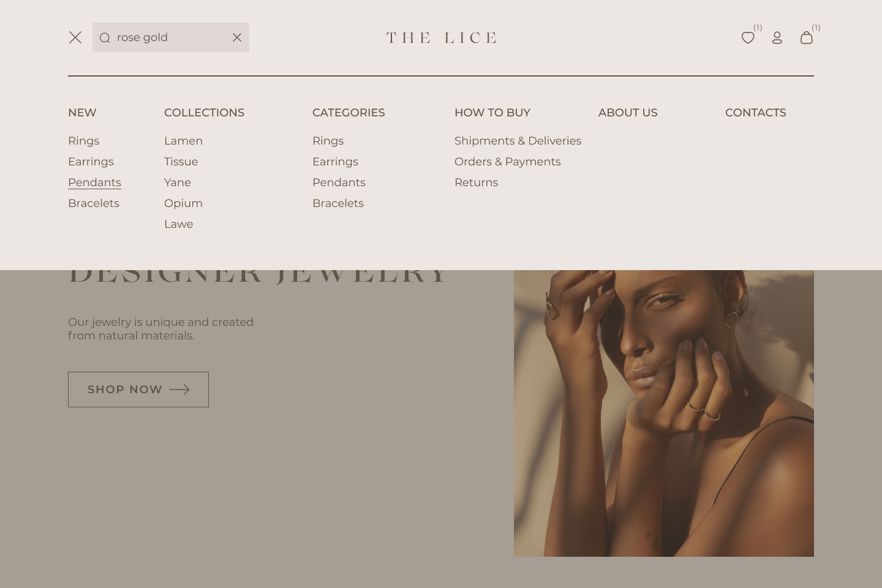Open the shopping bag icon
The height and width of the screenshot is (588, 882).
pos(807,37)
